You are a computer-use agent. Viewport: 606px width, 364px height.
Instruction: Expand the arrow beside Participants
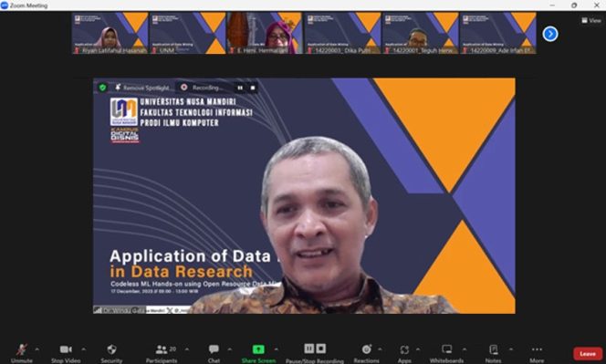pos(187,349)
